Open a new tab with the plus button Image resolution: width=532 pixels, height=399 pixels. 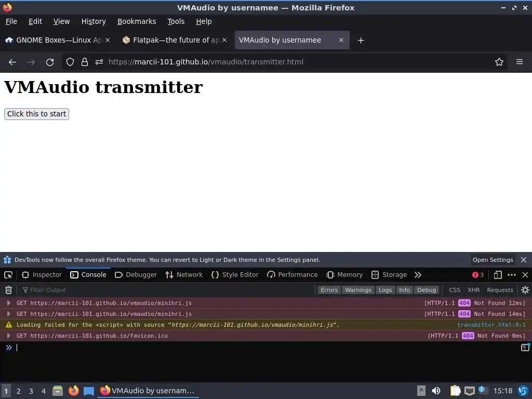point(361,41)
